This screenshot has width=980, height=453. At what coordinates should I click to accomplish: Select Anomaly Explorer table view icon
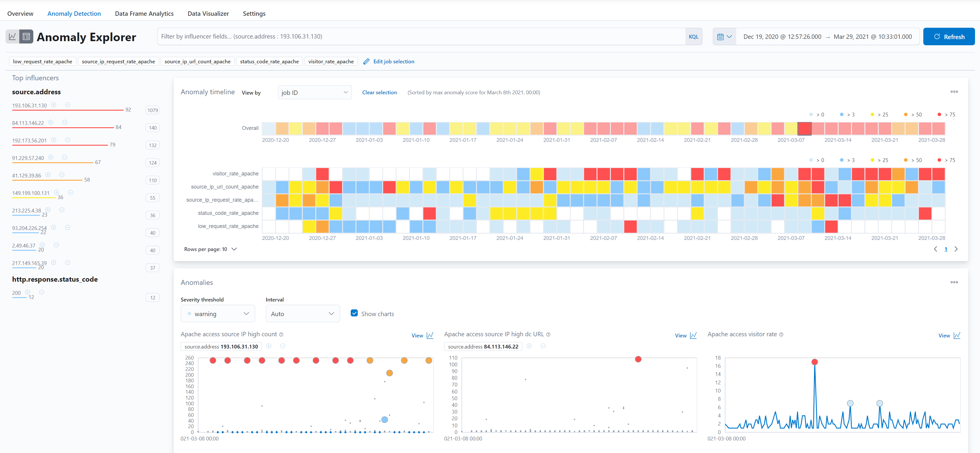(x=26, y=36)
